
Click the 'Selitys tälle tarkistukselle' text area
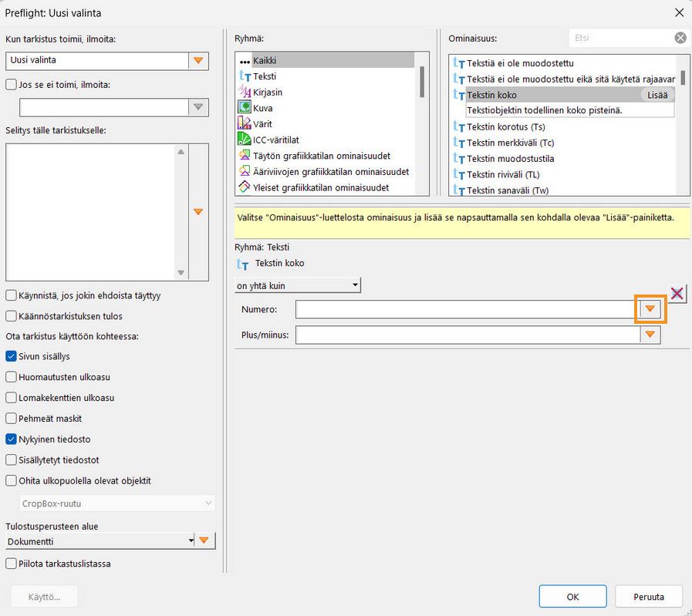point(90,212)
